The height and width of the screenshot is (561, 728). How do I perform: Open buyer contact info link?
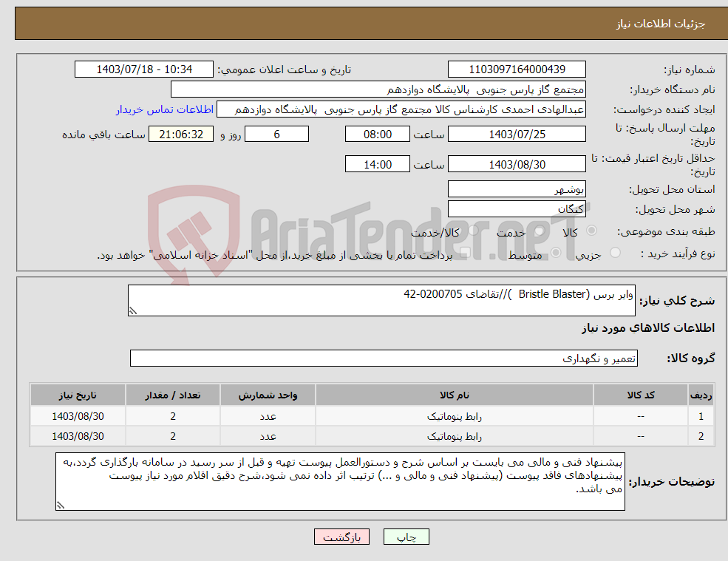[164, 109]
